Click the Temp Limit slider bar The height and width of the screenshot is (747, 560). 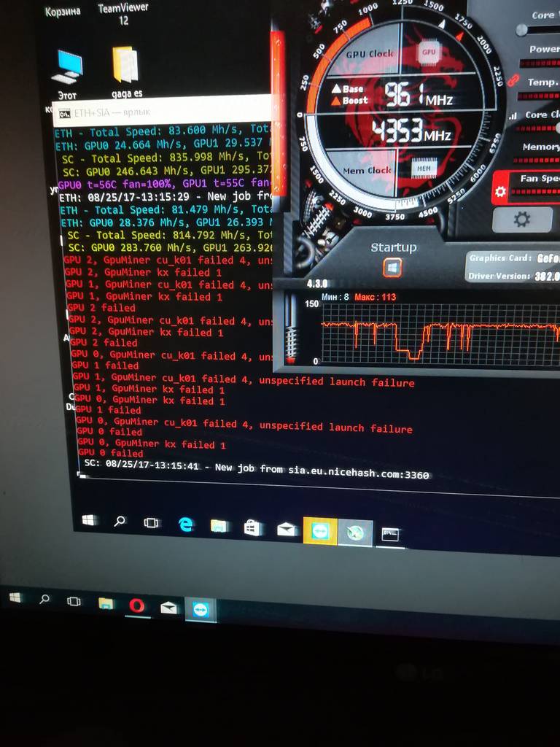(539, 96)
